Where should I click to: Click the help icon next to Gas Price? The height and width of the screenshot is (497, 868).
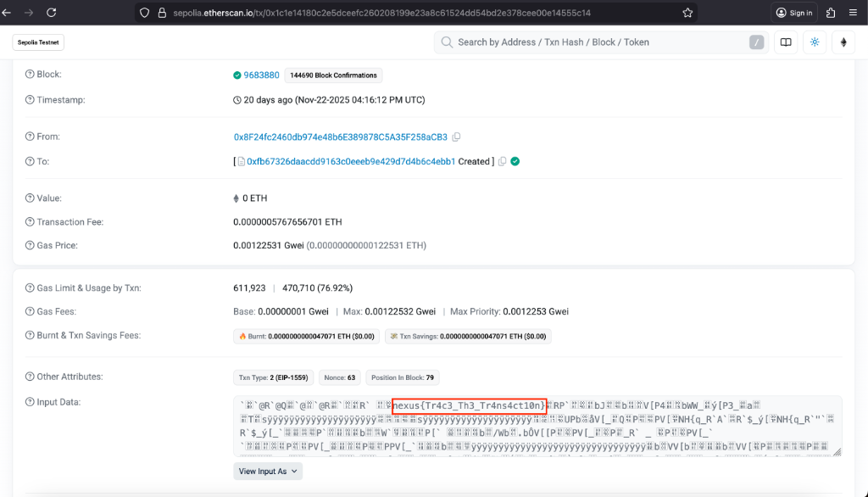coord(30,246)
